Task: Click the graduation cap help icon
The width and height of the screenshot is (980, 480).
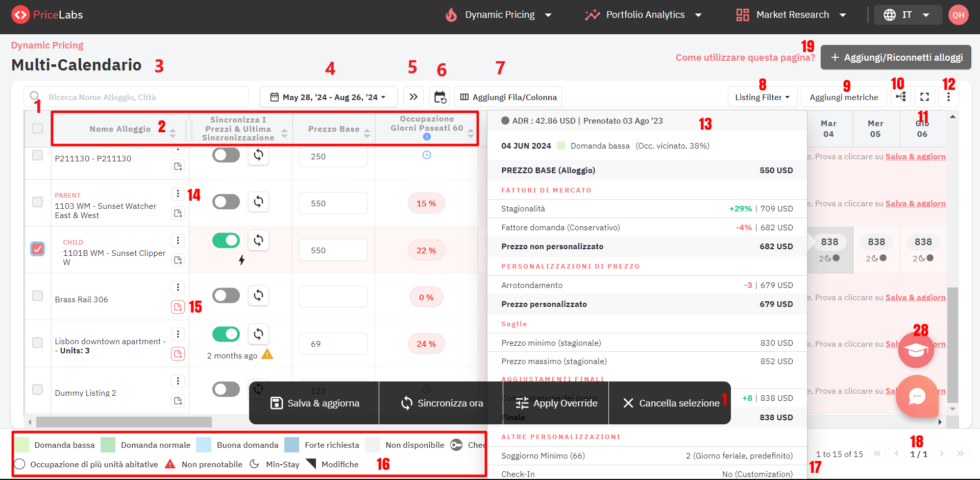Action: [916, 350]
